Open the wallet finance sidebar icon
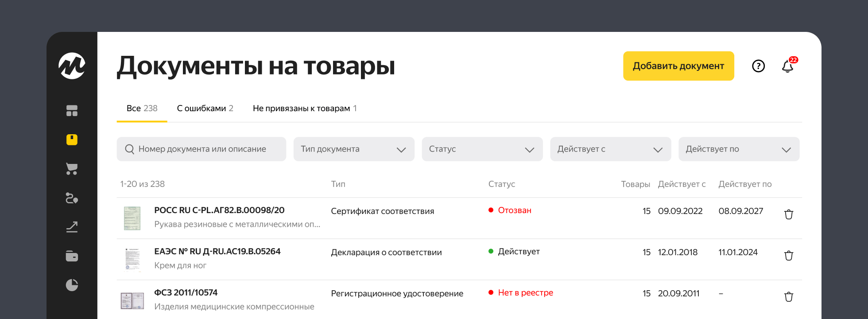This screenshot has width=868, height=319. (72, 256)
